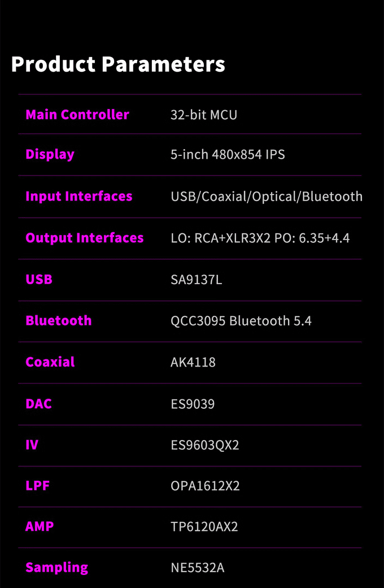Click the SA9137L USB chip value
Image resolution: width=384 pixels, height=588 pixels.
pyautogui.click(x=196, y=280)
